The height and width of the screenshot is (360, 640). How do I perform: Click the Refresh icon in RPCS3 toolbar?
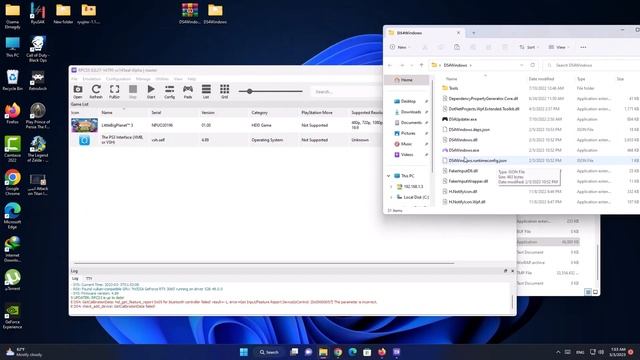tap(96, 91)
